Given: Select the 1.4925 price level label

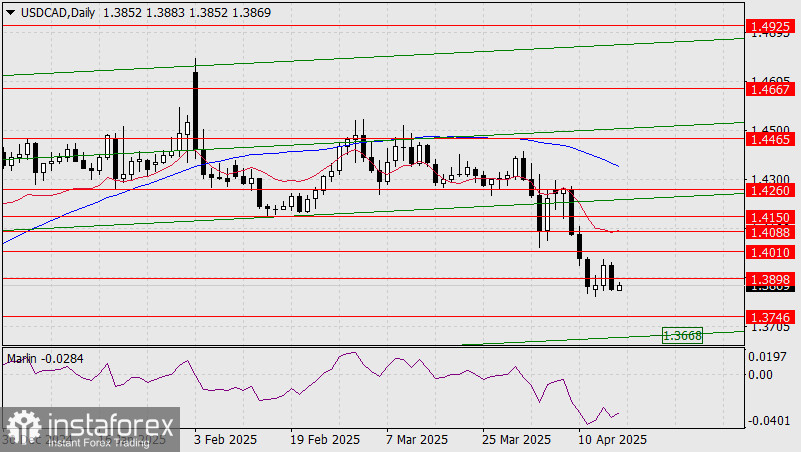Looking at the screenshot, I should 770,27.
